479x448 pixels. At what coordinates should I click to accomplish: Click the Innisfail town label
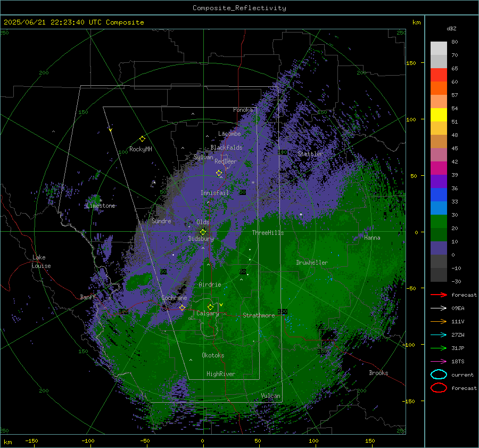click(214, 193)
